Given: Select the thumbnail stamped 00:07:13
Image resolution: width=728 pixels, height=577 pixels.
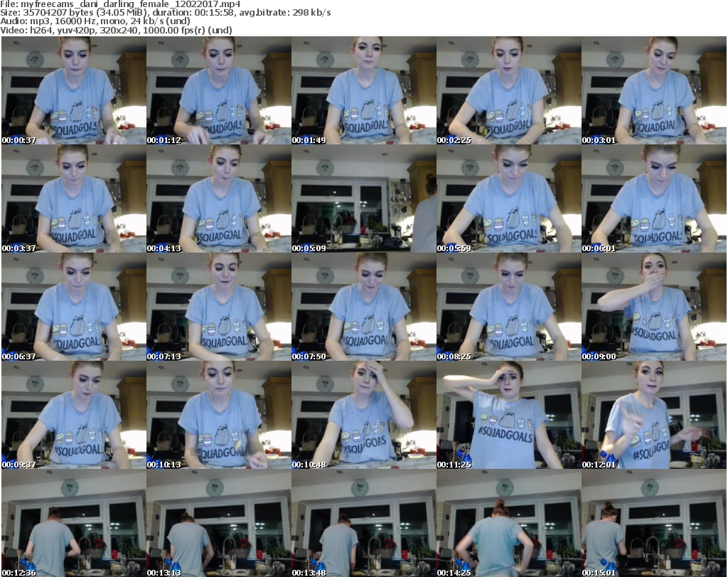Looking at the screenshot, I should point(219,307).
